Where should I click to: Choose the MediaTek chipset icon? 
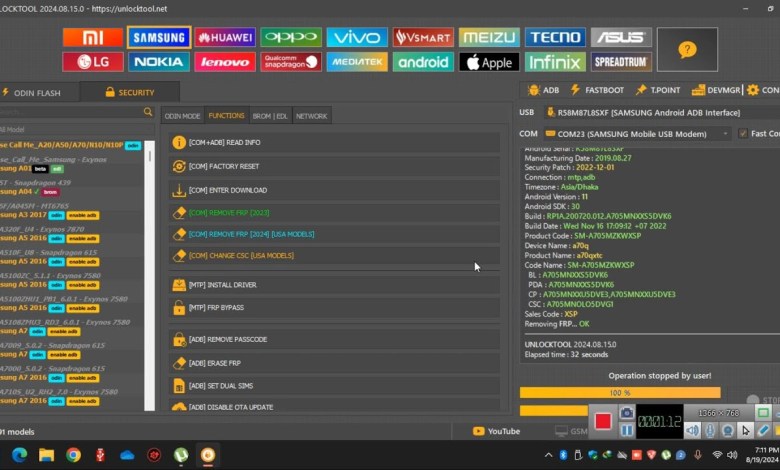(x=357, y=62)
